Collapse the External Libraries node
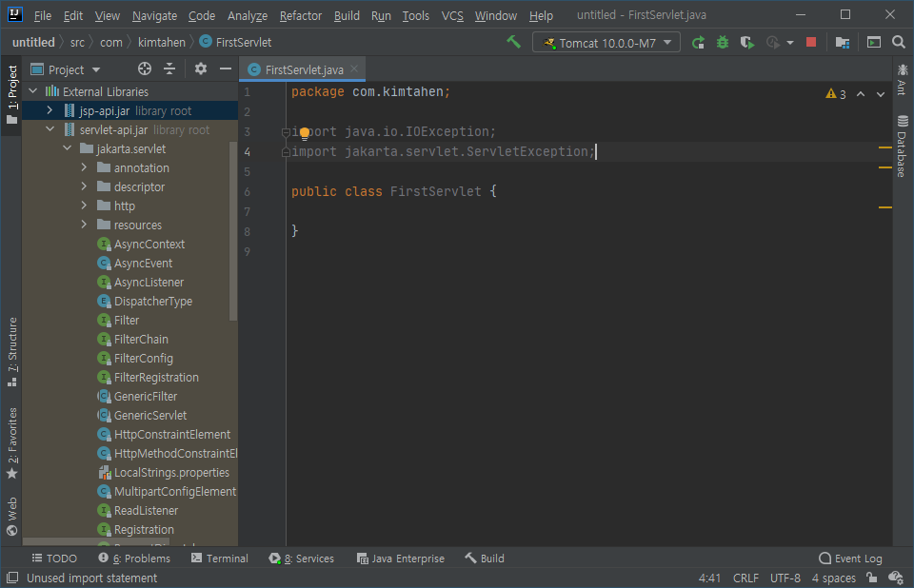This screenshot has width=914, height=588. (33, 91)
